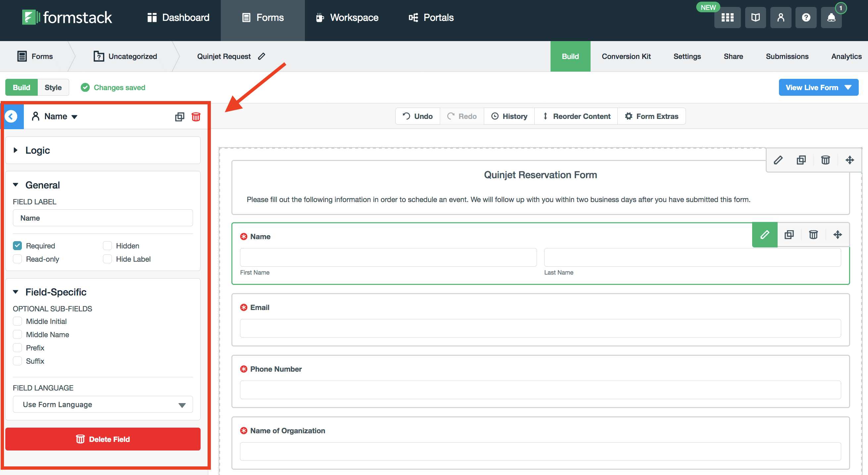The width and height of the screenshot is (868, 475).
Task: Click the Reorder Content button
Action: click(576, 116)
